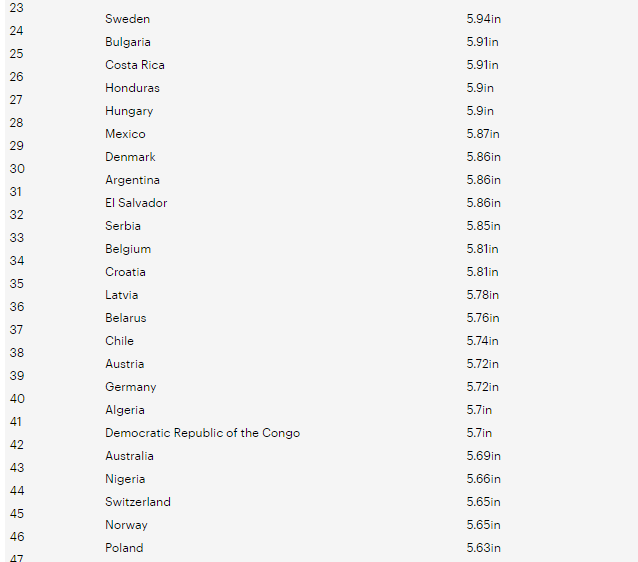The width and height of the screenshot is (638, 562).
Task: Click the Serbia entry
Action: click(x=123, y=226)
